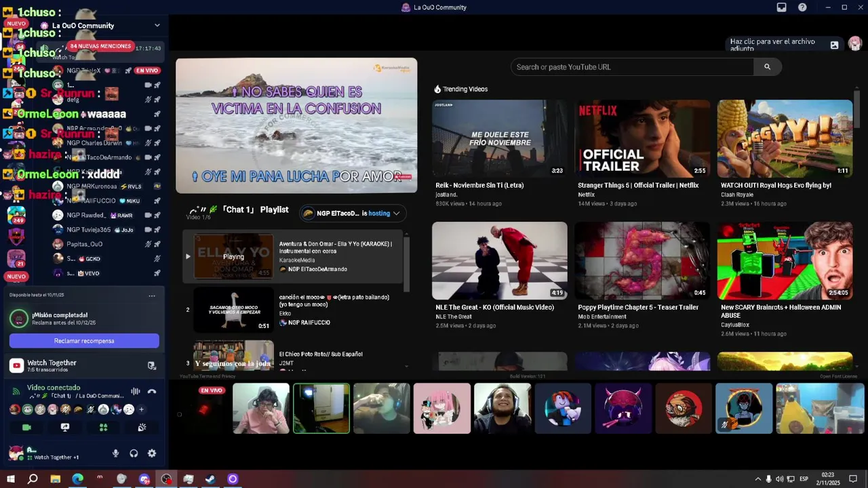The width and height of the screenshot is (868, 488).
Task: Open Stranger Things 5 Official Trailer thumbnail
Action: (x=642, y=138)
